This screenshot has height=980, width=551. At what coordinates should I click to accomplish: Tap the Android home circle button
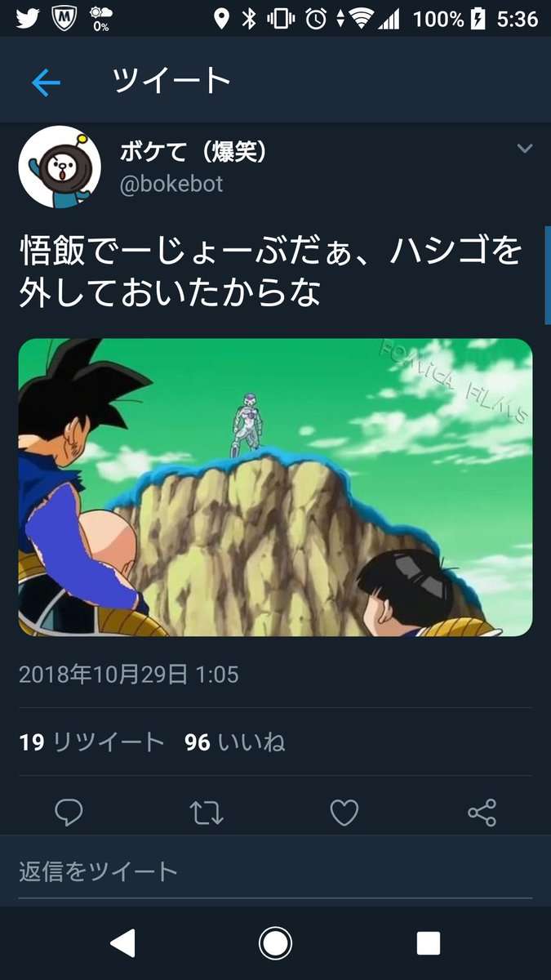coord(275,943)
